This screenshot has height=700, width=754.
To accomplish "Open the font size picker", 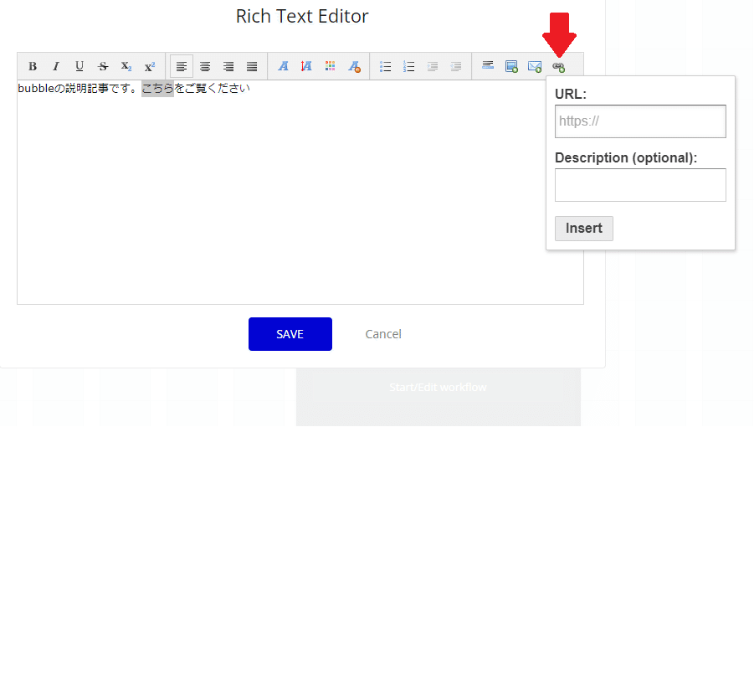I will coord(307,66).
